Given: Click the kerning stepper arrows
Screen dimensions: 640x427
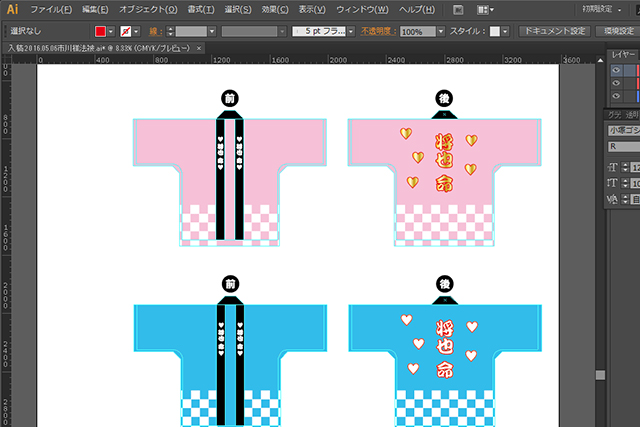Looking at the screenshot, I should pos(625,199).
